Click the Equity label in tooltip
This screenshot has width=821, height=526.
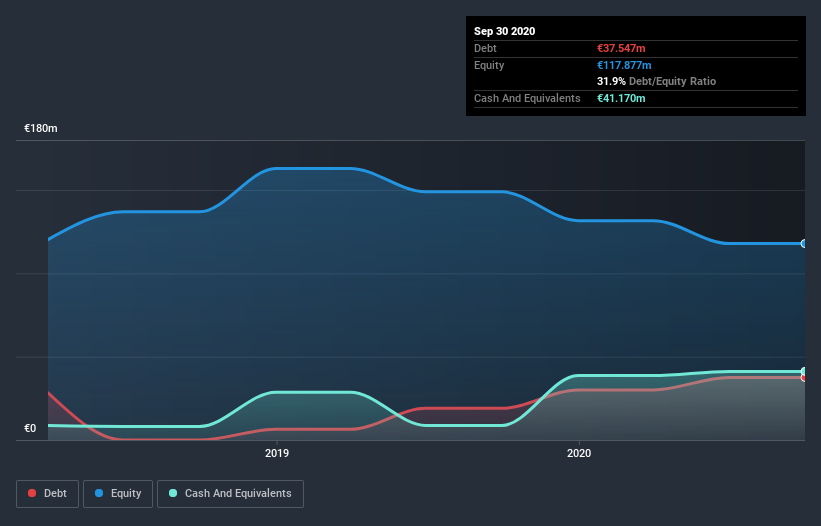click(489, 65)
